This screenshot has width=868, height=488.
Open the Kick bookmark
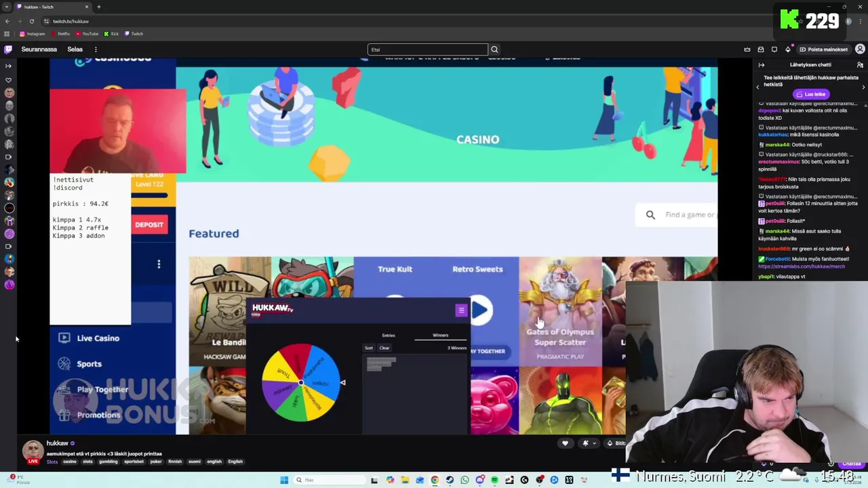[111, 34]
